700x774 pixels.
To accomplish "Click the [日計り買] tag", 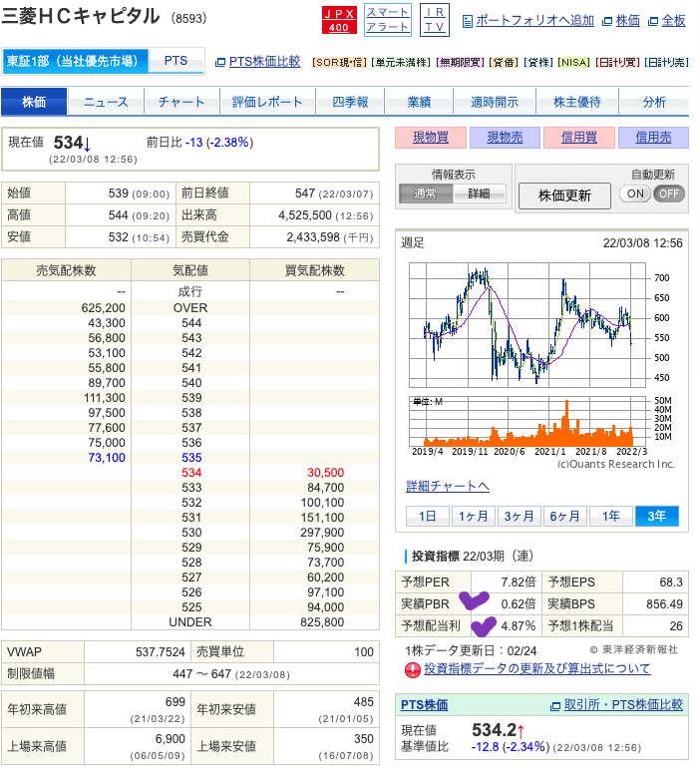I will point(618,63).
